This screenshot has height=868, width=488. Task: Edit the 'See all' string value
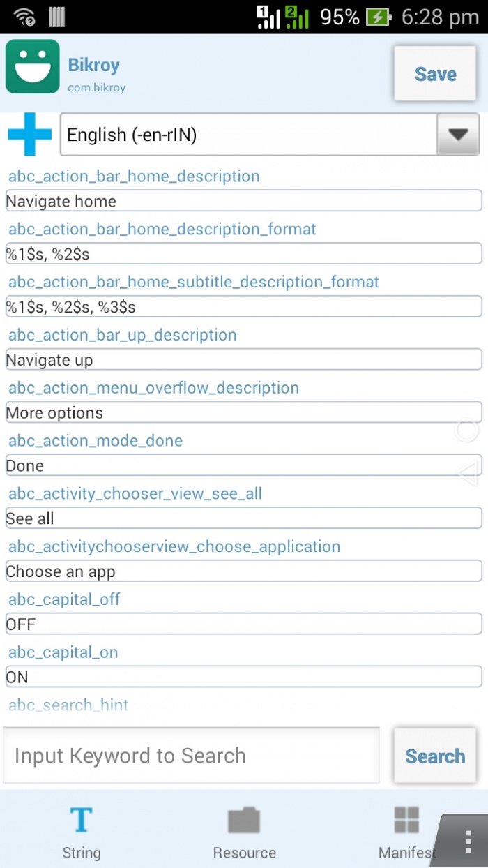[x=243, y=518]
